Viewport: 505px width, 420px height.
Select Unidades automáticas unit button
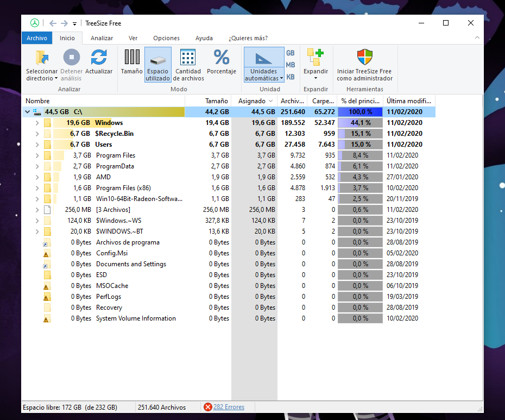click(264, 65)
